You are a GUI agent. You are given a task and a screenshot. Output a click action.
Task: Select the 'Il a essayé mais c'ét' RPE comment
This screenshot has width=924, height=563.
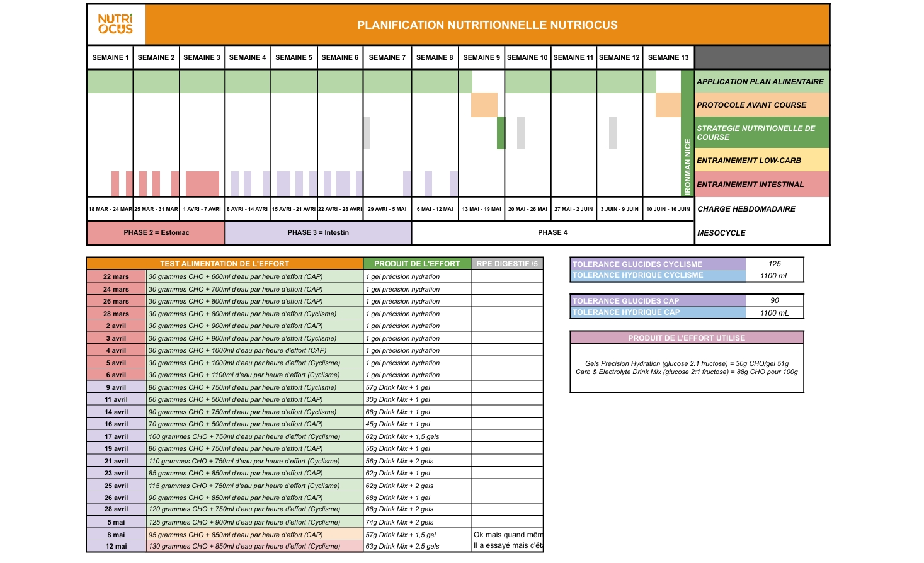(x=508, y=546)
